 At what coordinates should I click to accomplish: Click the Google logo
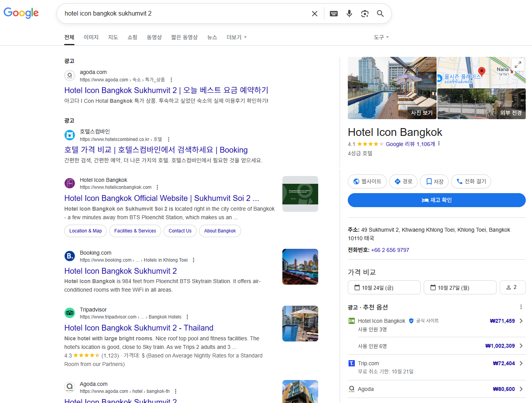pos(21,13)
